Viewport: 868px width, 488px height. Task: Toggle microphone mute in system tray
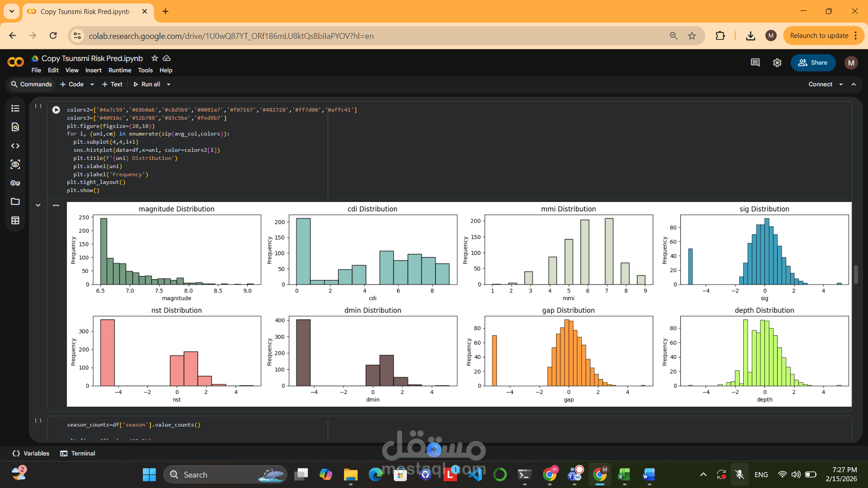(740, 474)
